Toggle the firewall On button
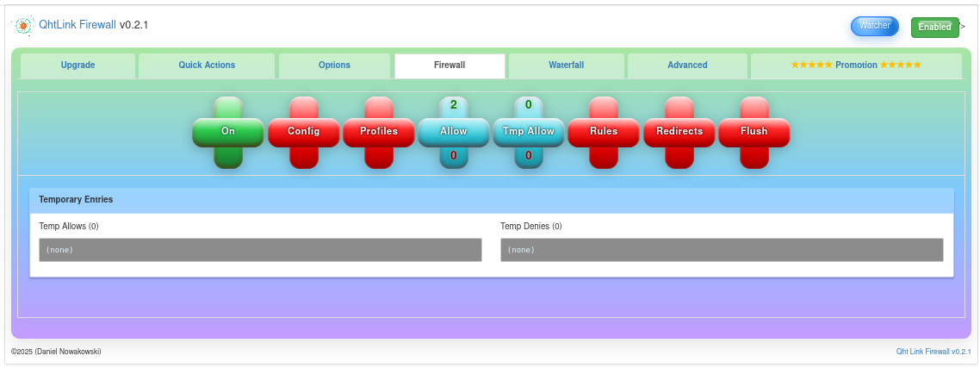Viewport: 980px width, 368px height. click(x=228, y=132)
